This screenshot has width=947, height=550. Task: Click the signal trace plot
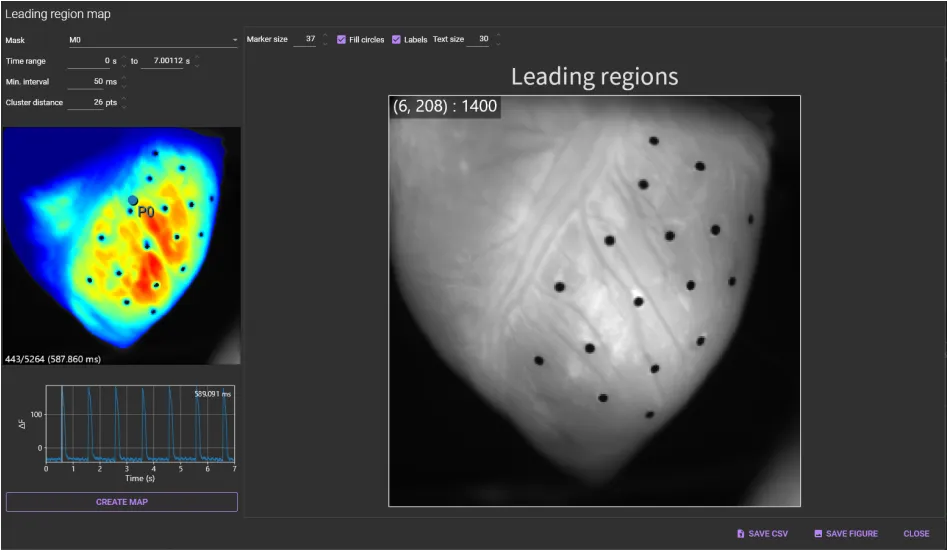pyautogui.click(x=140, y=423)
